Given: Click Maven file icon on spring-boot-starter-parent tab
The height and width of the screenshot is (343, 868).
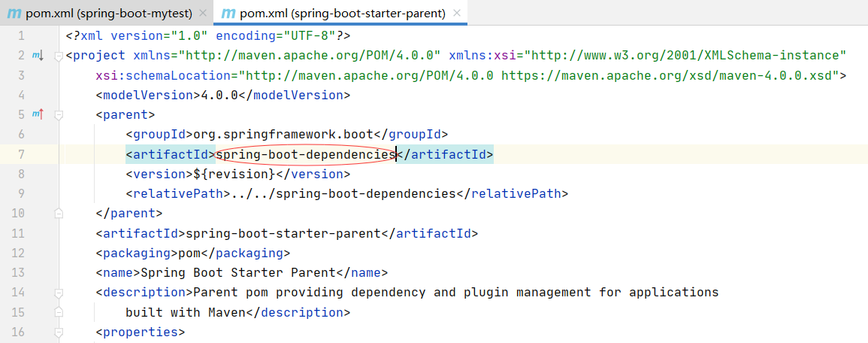Looking at the screenshot, I should pos(228,14).
